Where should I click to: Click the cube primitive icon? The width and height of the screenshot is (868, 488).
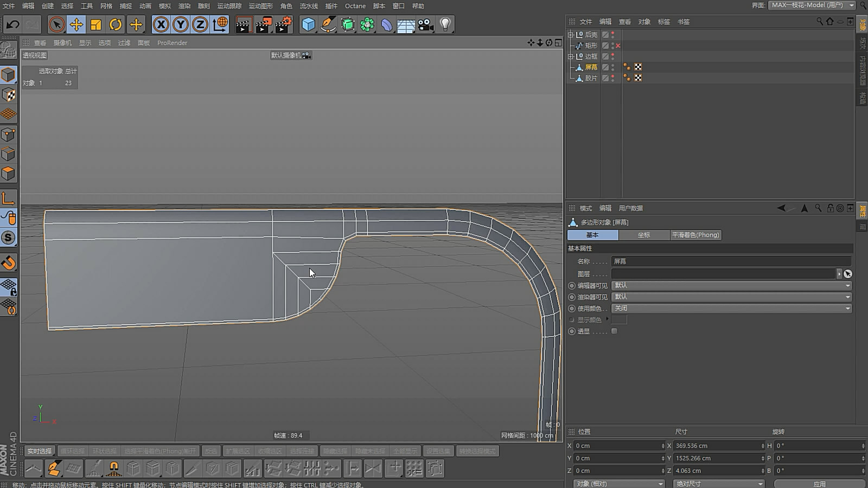(308, 24)
